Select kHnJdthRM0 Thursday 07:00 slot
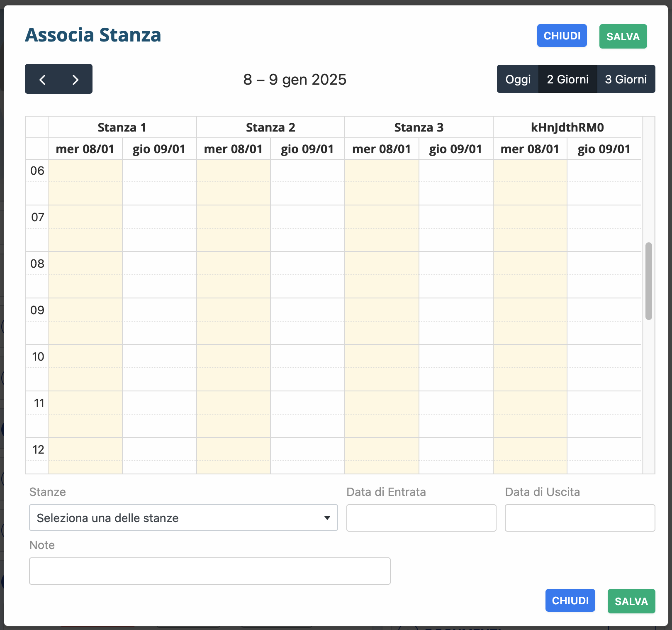The image size is (672, 630). coord(604,217)
